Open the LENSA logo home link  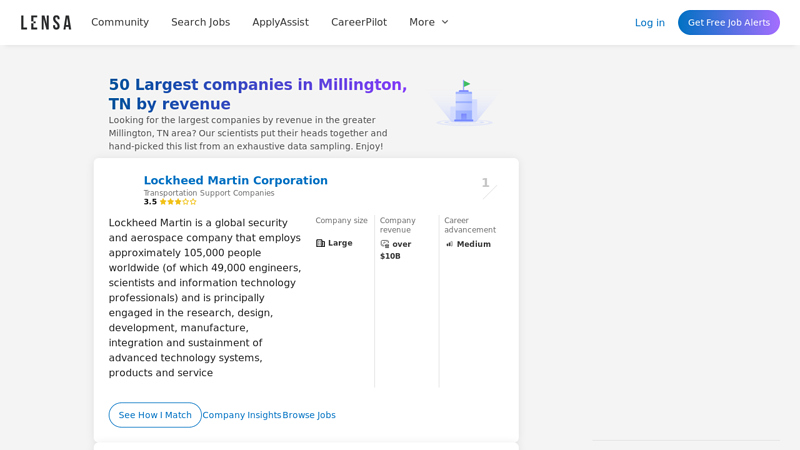coord(46,22)
